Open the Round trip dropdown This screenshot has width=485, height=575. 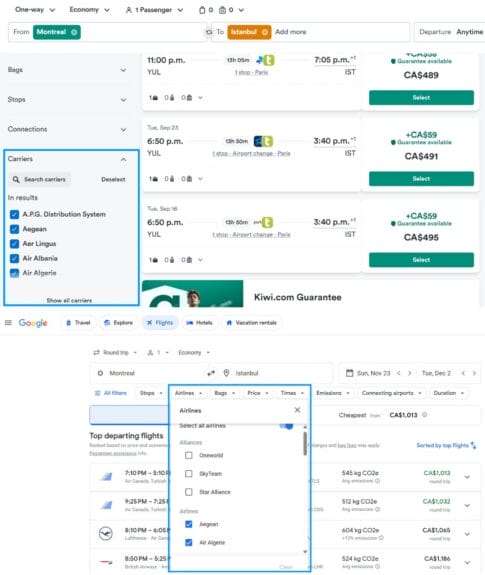(115, 352)
